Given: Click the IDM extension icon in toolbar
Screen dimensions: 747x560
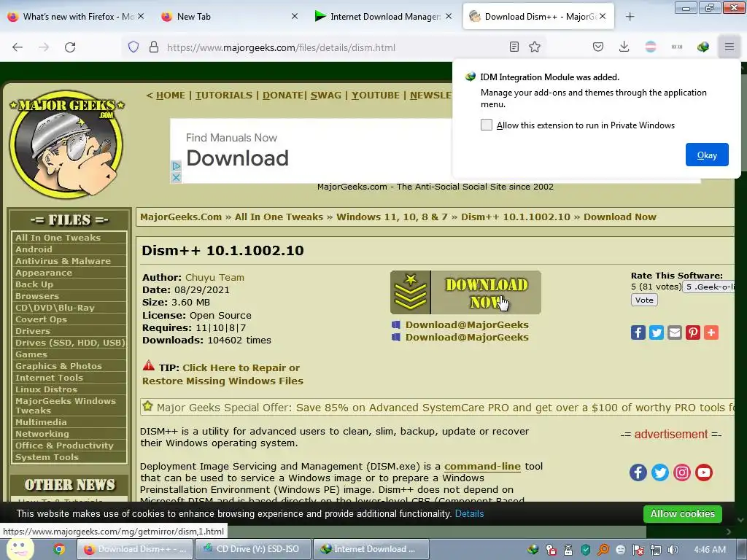Looking at the screenshot, I should 703,47.
